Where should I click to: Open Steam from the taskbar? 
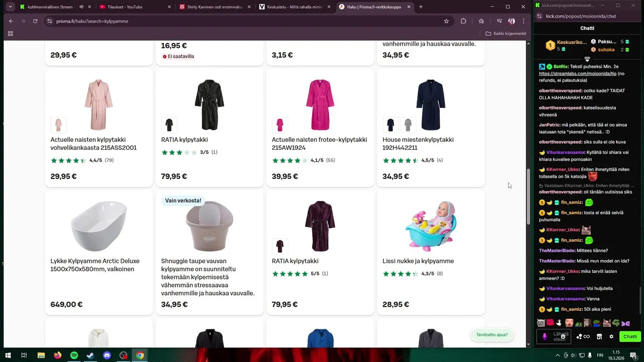(90, 355)
